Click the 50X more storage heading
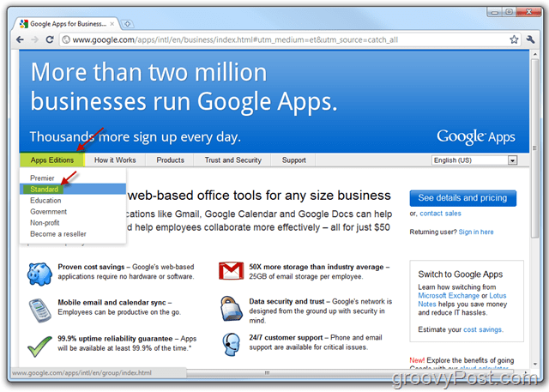The height and width of the screenshot is (392, 549). coord(317,267)
